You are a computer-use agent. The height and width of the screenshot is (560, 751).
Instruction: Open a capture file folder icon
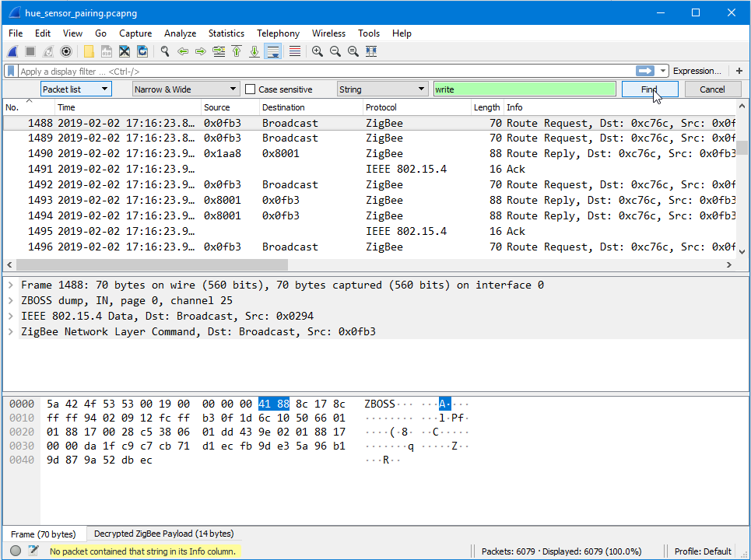tap(89, 51)
